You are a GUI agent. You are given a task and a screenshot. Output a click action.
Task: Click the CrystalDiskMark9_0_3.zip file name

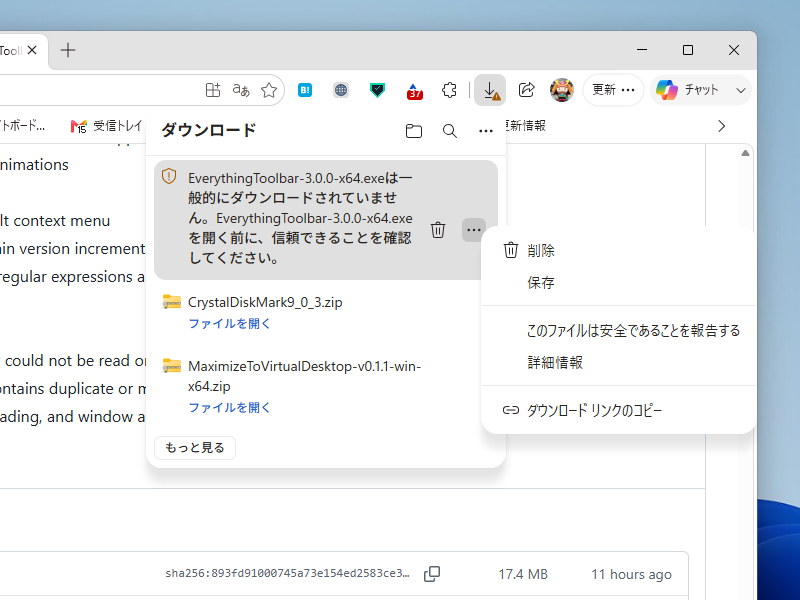click(265, 302)
